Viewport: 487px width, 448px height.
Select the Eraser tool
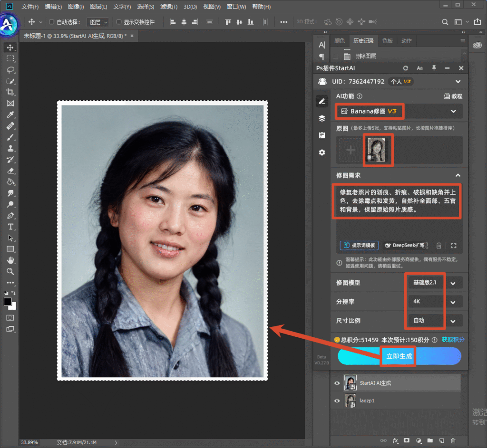(10, 171)
